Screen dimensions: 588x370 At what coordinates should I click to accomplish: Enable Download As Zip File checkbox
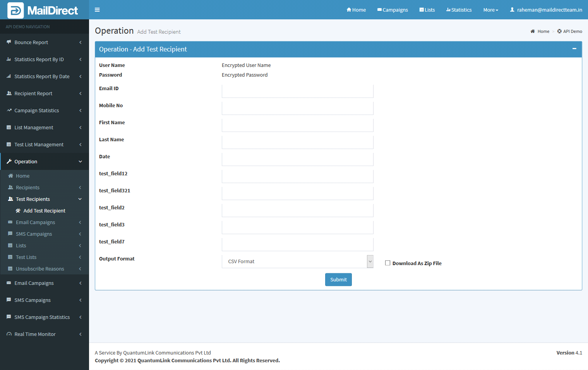pos(387,263)
